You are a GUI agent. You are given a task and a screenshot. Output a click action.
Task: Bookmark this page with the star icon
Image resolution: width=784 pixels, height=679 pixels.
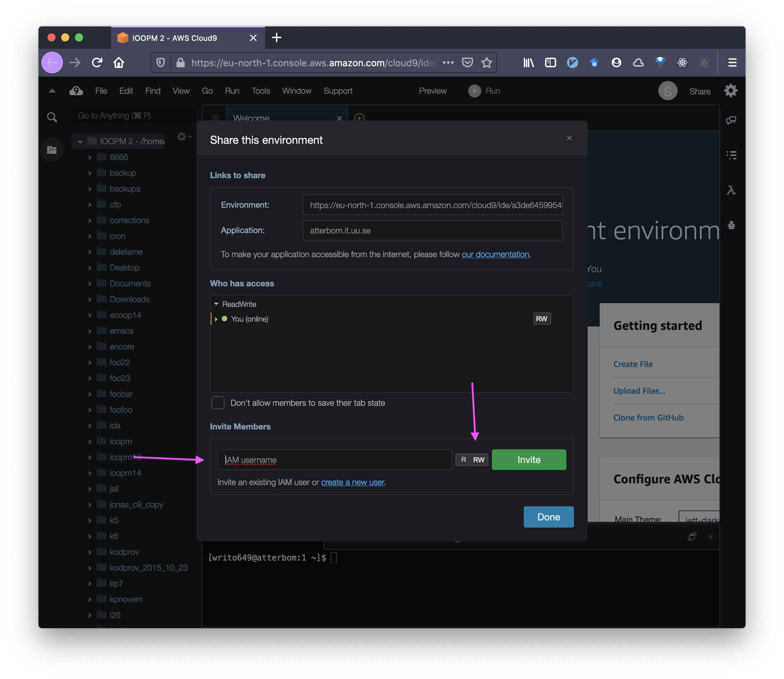(x=486, y=62)
